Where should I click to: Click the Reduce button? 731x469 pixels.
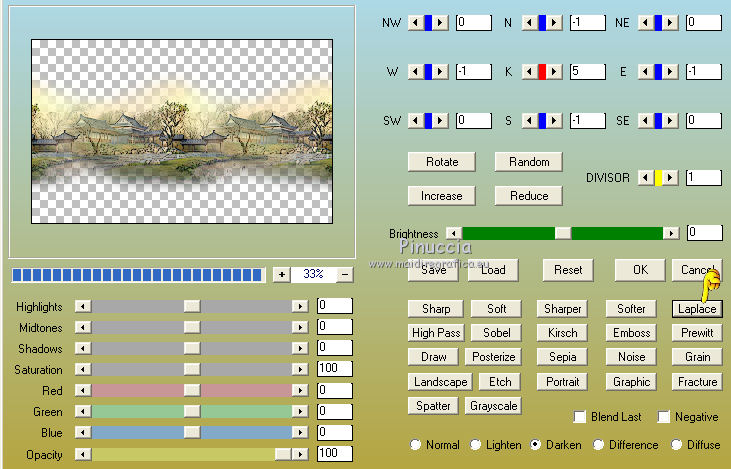coord(529,196)
